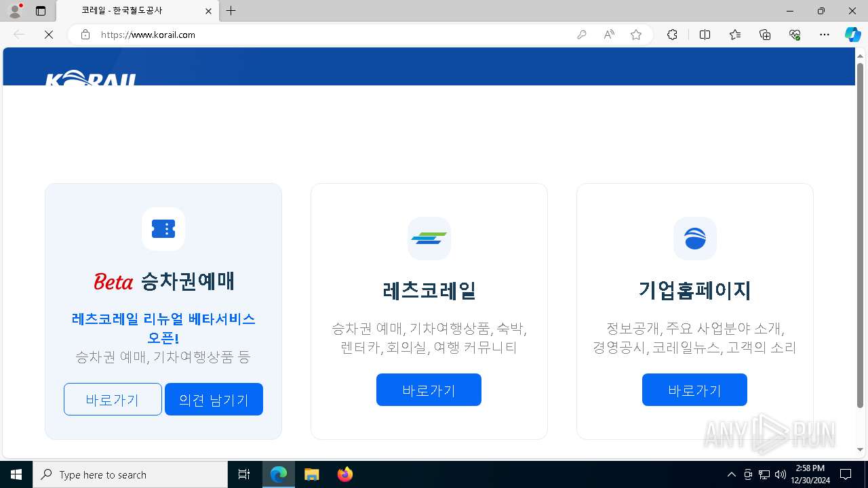This screenshot has height=488, width=868.
Task: Open the clock showing 2:58 PM
Action: tap(810, 474)
